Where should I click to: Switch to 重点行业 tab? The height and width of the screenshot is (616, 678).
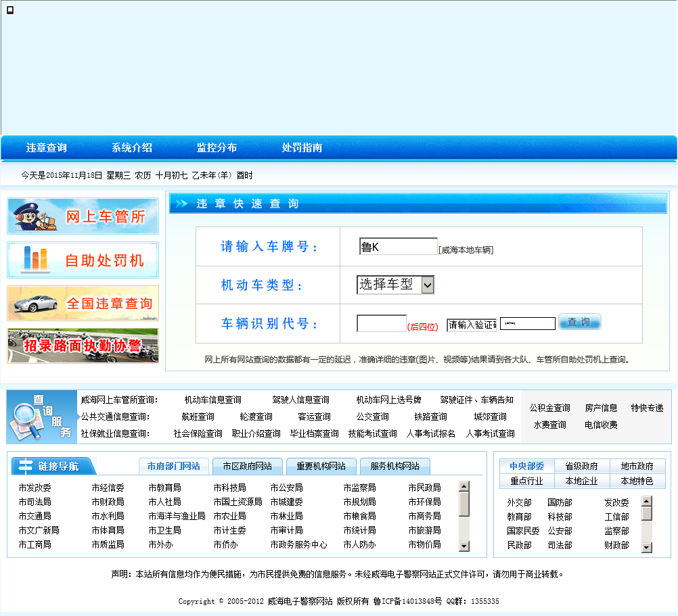tap(526, 481)
